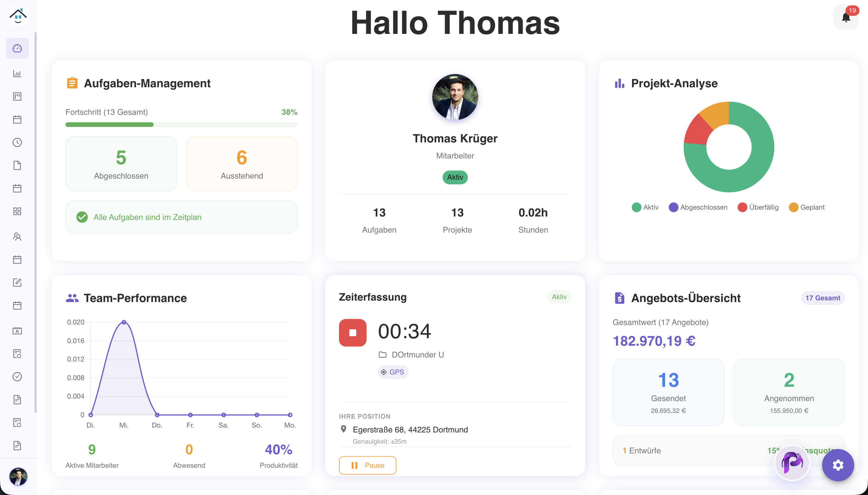Open the checkmark approvals icon in sidebar
This screenshot has width=868, height=495.
(x=17, y=377)
